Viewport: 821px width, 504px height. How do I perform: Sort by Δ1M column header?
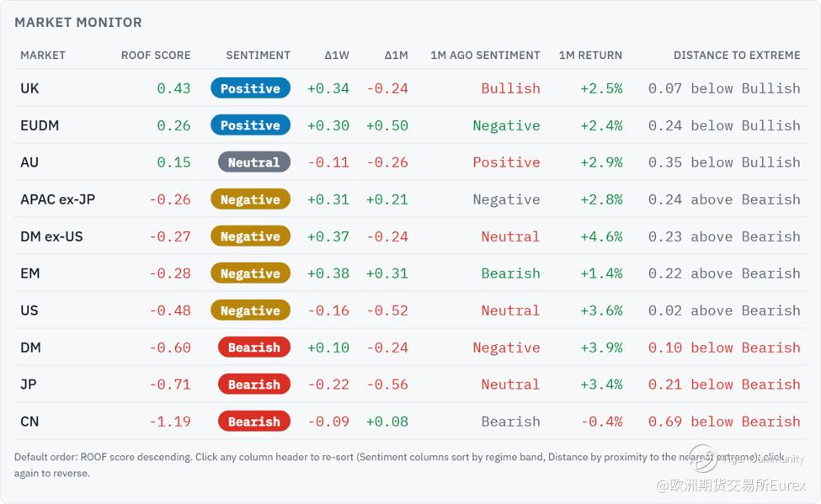click(x=396, y=56)
